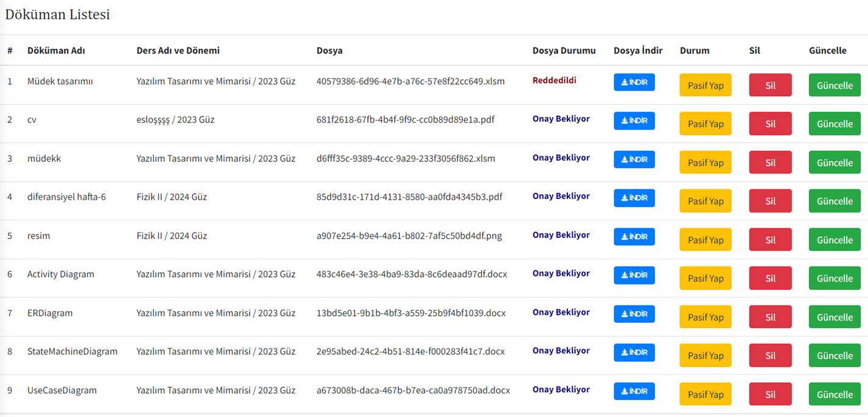868x417 pixels.
Task: Click Güncelle for ERDiagram
Action: point(835,317)
